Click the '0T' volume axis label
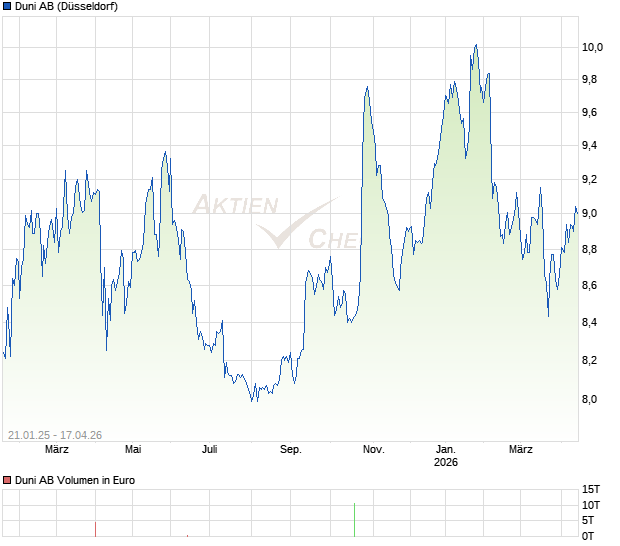This screenshot has height=546, width=620. 588,536
